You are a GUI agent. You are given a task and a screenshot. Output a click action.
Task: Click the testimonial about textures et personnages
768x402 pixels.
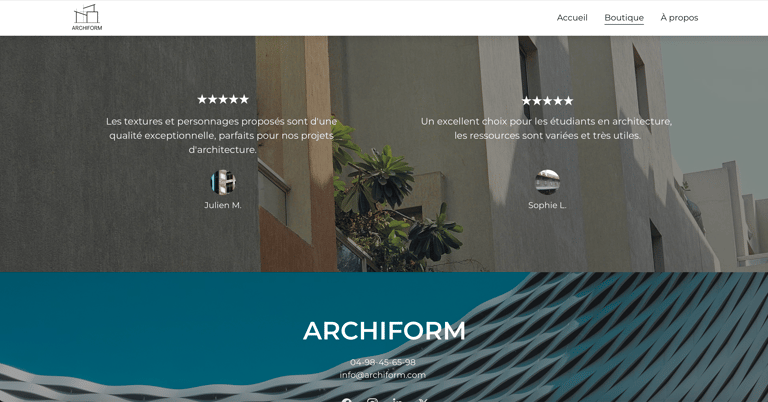pos(222,136)
